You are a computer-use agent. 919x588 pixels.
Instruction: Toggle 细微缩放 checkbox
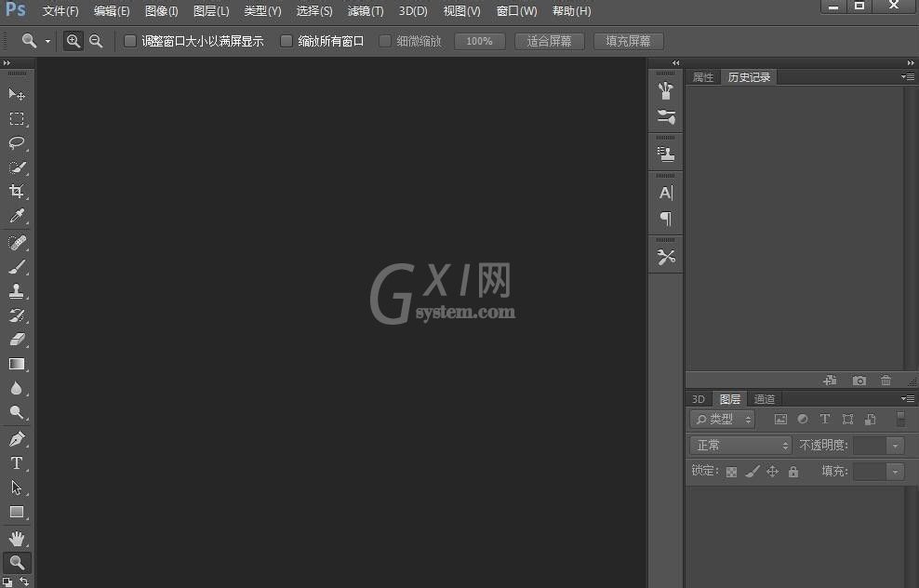[385, 41]
